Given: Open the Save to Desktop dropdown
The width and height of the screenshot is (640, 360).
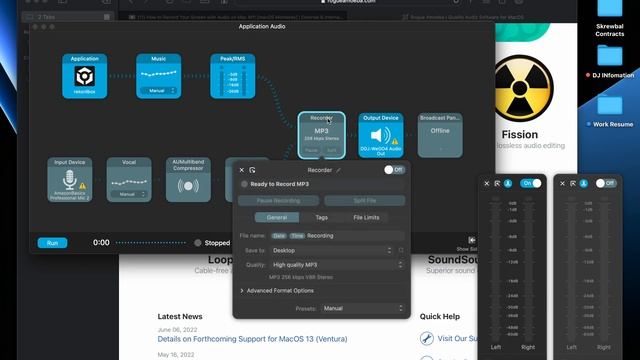Looking at the screenshot, I should (332, 250).
